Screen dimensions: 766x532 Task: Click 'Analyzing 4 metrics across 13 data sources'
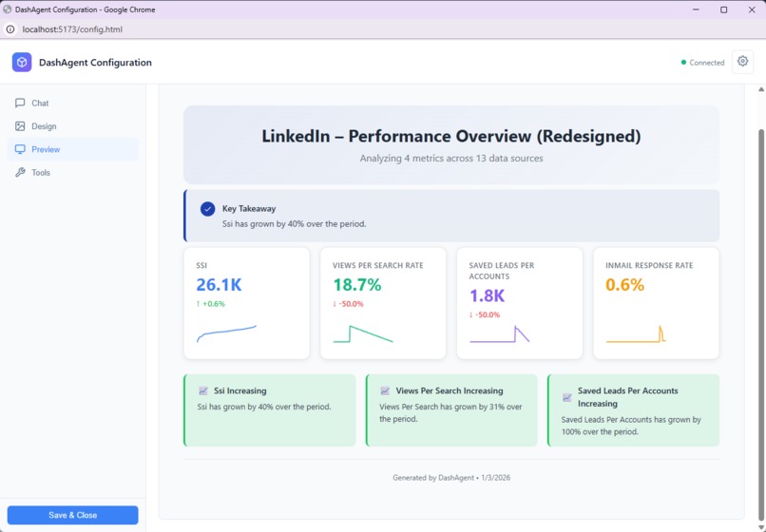click(x=451, y=159)
